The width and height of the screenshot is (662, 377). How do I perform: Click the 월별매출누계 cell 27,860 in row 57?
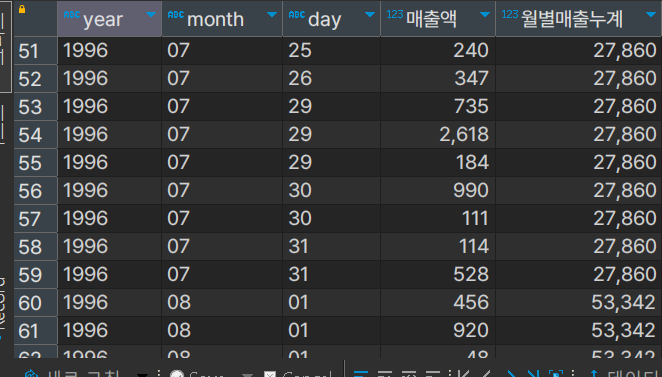coord(578,219)
